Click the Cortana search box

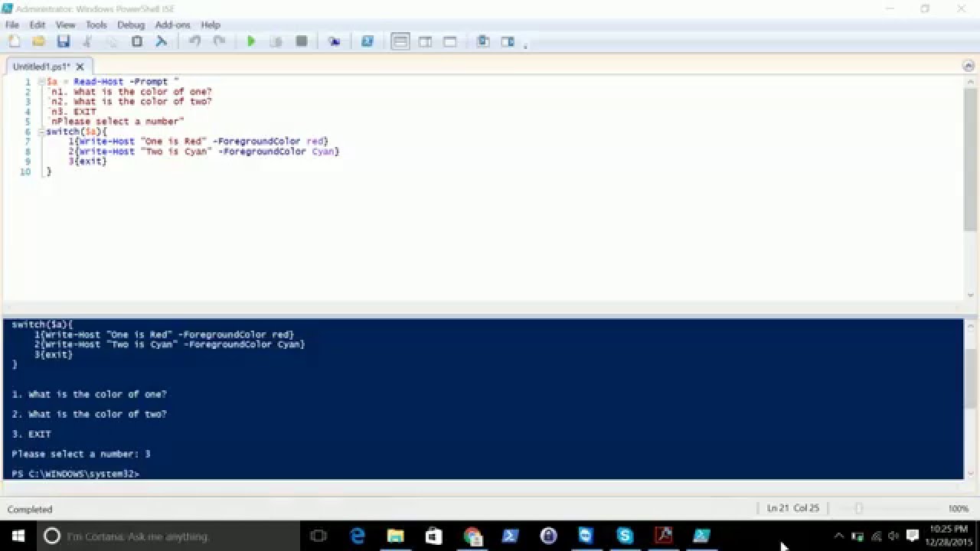coord(167,536)
